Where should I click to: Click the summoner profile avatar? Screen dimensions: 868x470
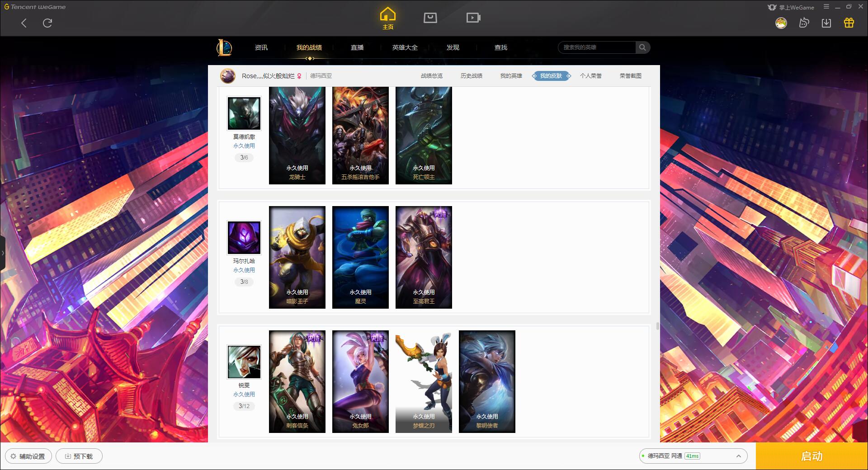coord(228,76)
